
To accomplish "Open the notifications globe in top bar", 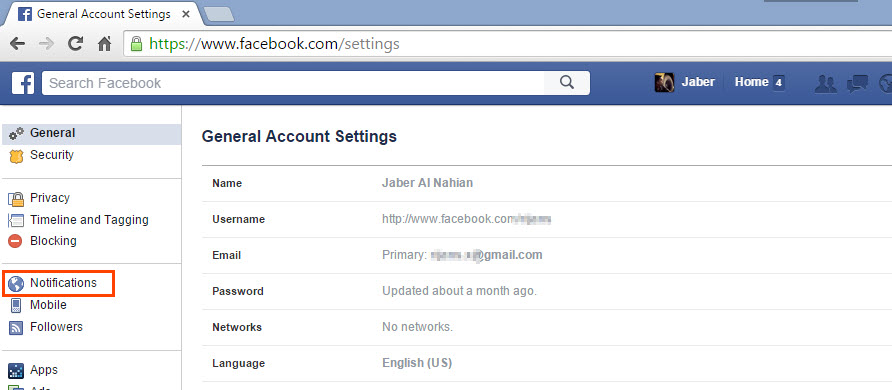I will (886, 84).
